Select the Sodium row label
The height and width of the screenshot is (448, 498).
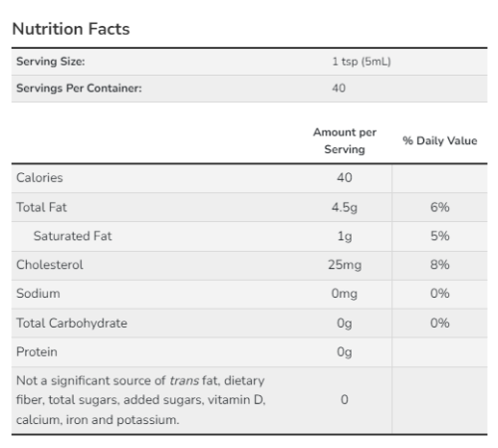tap(38, 294)
